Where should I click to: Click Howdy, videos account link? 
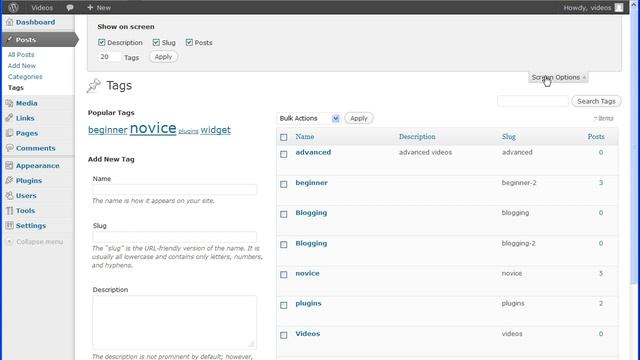coord(587,8)
